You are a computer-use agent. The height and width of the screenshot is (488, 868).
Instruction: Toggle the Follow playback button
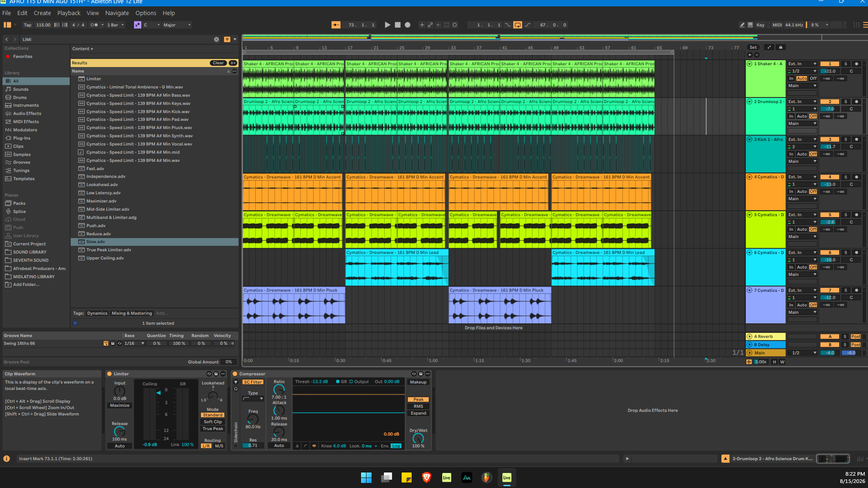[x=336, y=25]
